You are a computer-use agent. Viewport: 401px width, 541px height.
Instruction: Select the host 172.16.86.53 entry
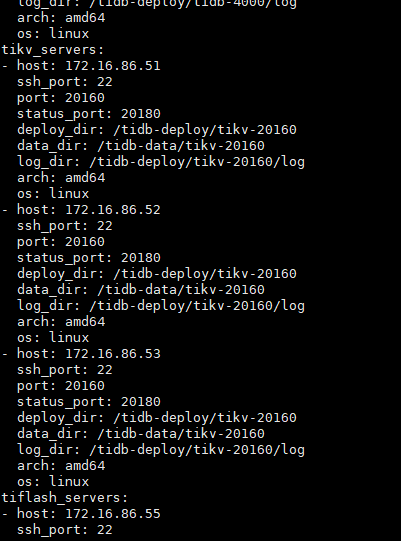pyautogui.click(x=81, y=353)
